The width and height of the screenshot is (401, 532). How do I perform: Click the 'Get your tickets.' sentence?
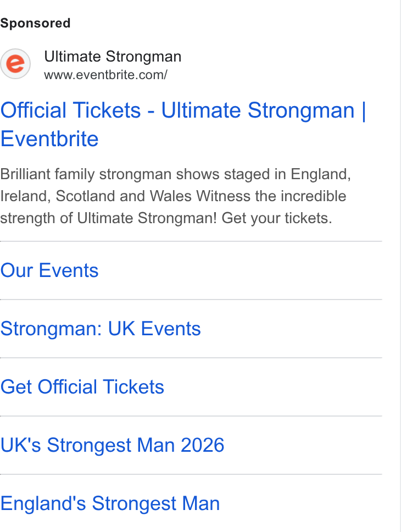coord(277,218)
